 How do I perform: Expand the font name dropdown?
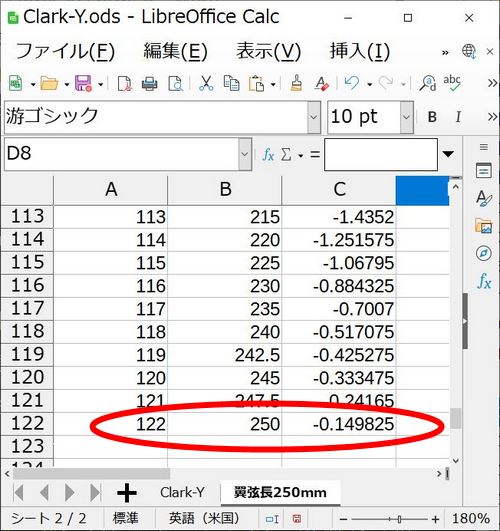314,118
